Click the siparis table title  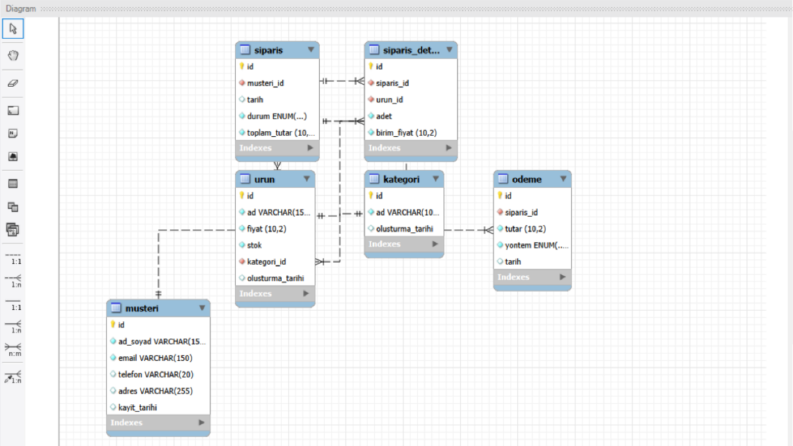(268, 50)
